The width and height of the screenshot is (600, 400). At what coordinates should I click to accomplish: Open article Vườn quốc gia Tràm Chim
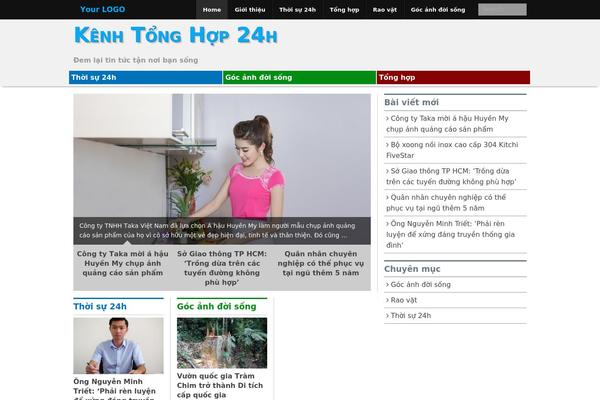point(220,385)
